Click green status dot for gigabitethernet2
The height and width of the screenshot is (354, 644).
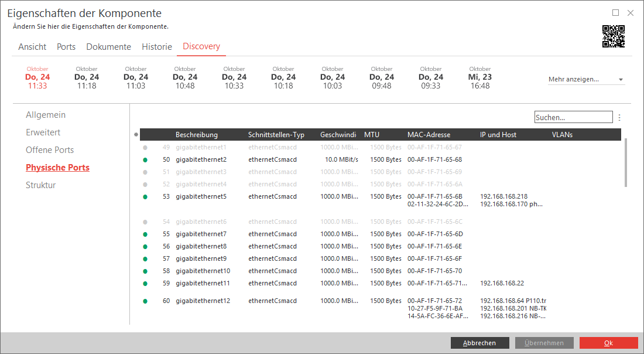[145, 159]
